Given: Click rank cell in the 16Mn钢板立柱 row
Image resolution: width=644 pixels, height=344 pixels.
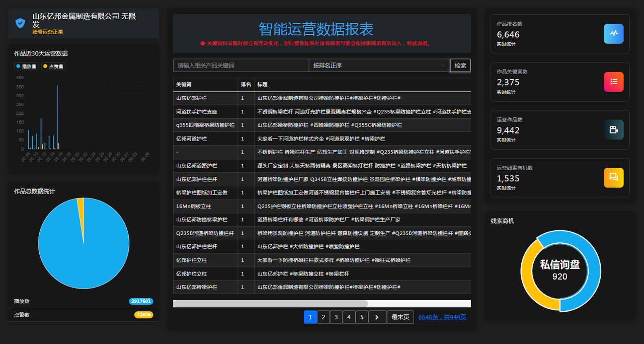Looking at the screenshot, I should (x=246, y=206).
